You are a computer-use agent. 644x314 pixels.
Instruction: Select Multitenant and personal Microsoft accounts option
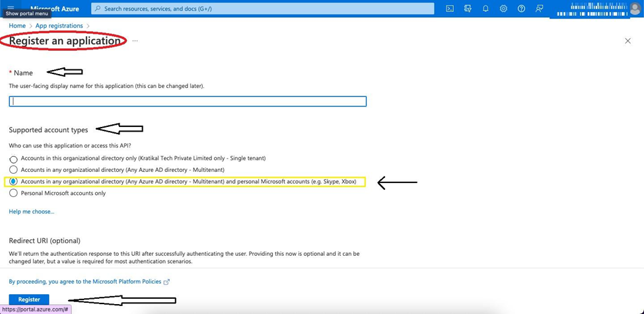(14, 181)
